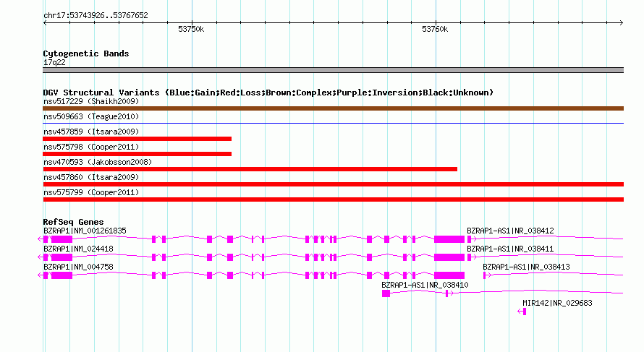Open the nsv575799 (Cooper2011) label

pyautogui.click(x=91, y=192)
